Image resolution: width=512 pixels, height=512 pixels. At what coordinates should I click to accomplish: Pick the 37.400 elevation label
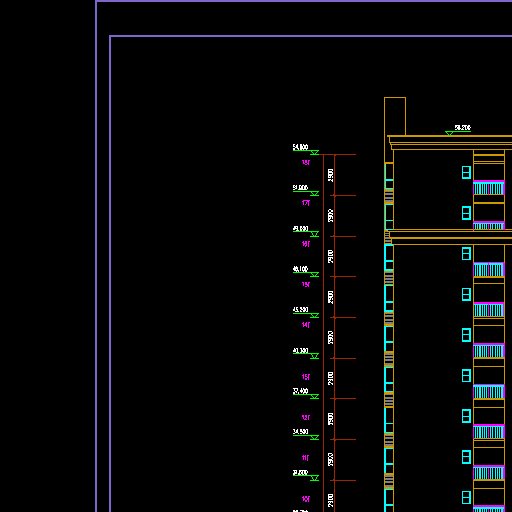coord(300,391)
